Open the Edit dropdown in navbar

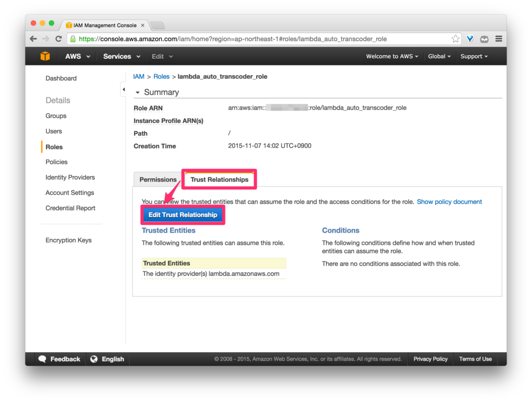[x=162, y=56]
